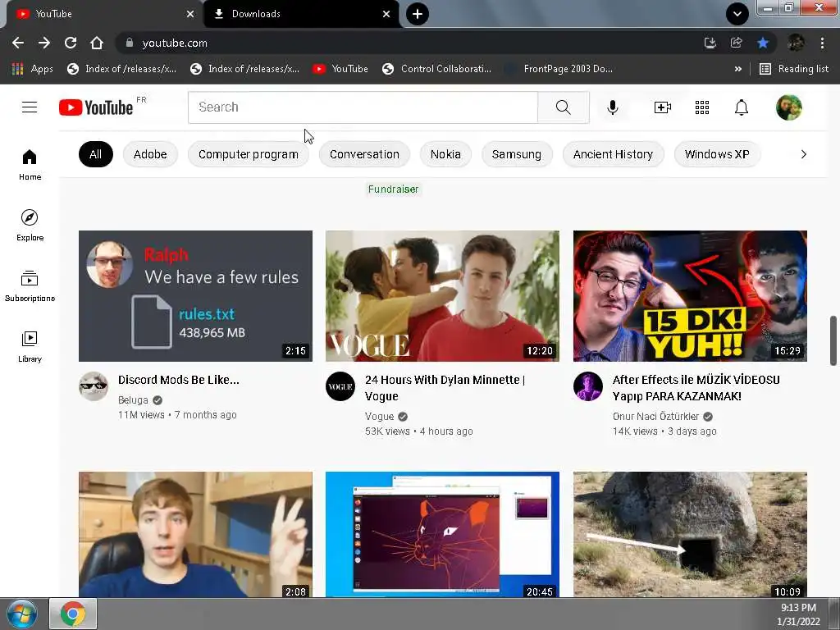The image size is (840, 630).
Task: Select the Computer program chip
Action: (248, 154)
